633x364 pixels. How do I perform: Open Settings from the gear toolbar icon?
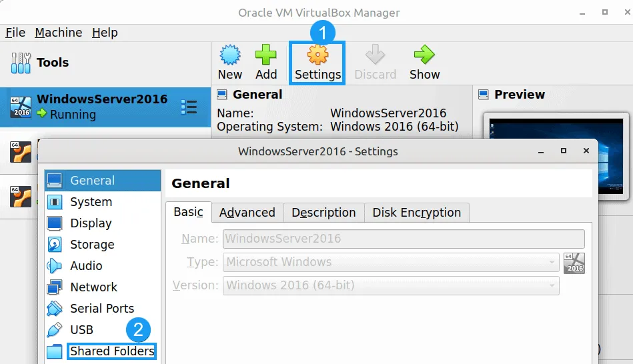318,55
